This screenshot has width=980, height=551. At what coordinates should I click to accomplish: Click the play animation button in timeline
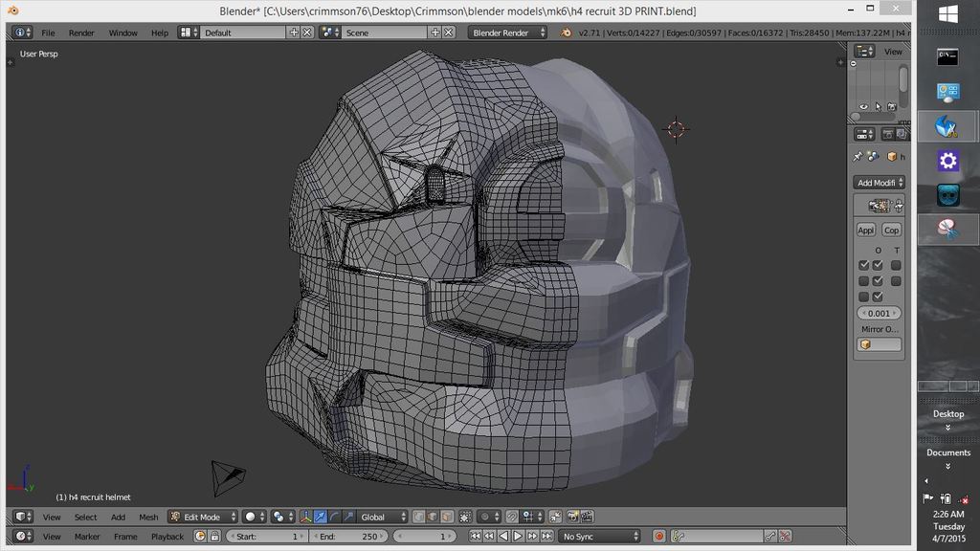[518, 537]
